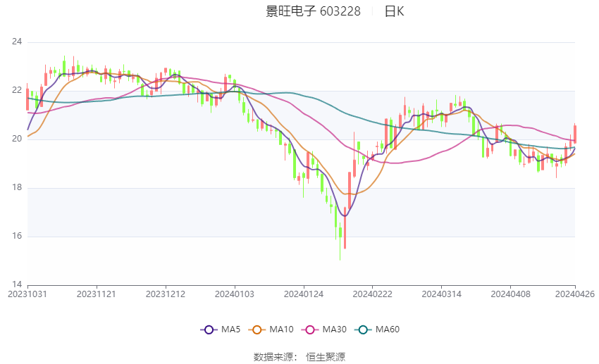Select the 20240222 date axis label
The image size is (599, 364).
(x=372, y=293)
